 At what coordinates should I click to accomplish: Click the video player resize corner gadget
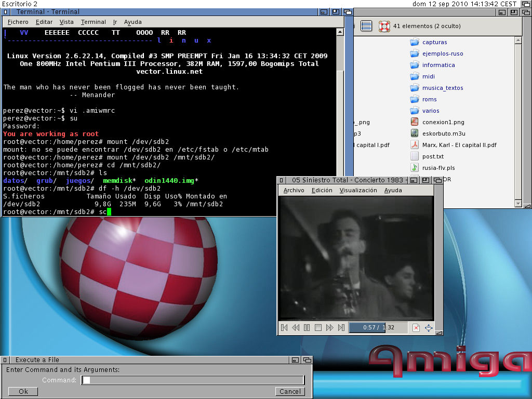[438, 333]
